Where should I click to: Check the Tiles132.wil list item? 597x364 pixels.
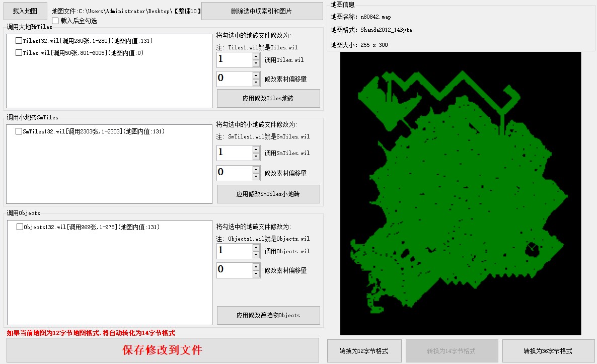19,41
